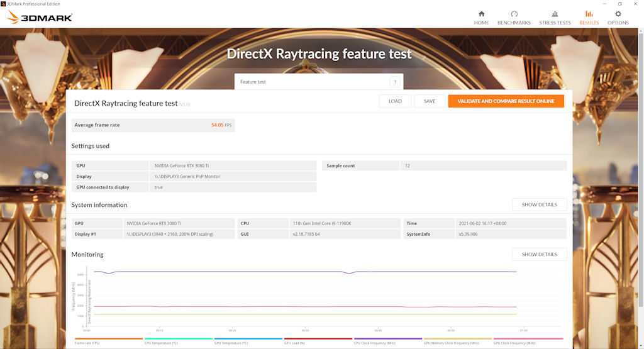Screen dimensions: 644x349
Task: Show details for Monitoring
Action: [539, 254]
